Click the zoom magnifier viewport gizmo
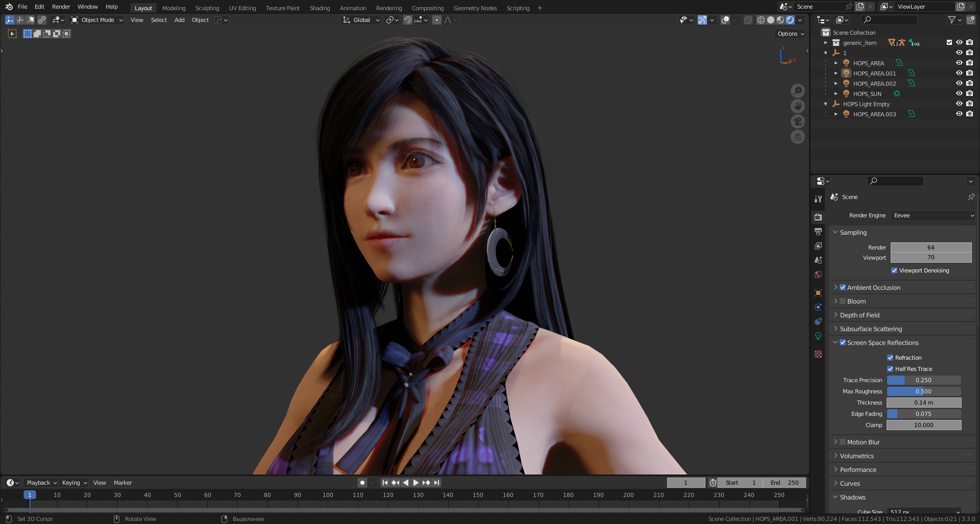This screenshot has width=980, height=524. click(x=797, y=91)
